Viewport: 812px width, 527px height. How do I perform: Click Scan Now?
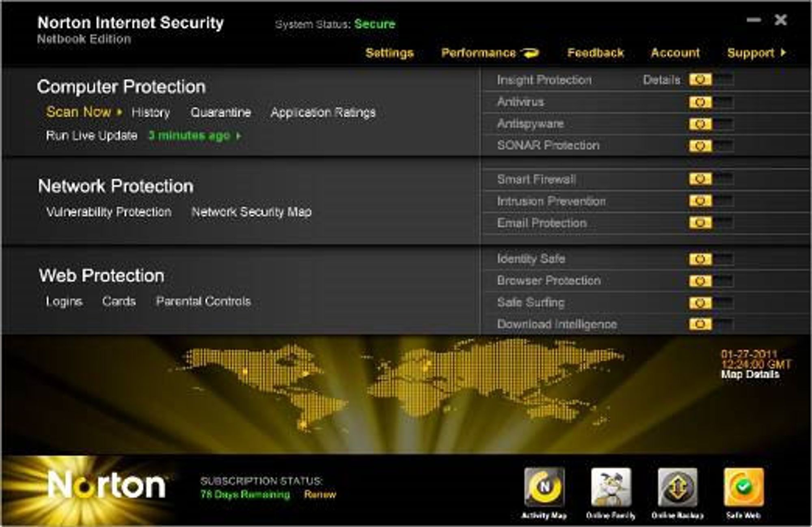tap(78, 112)
